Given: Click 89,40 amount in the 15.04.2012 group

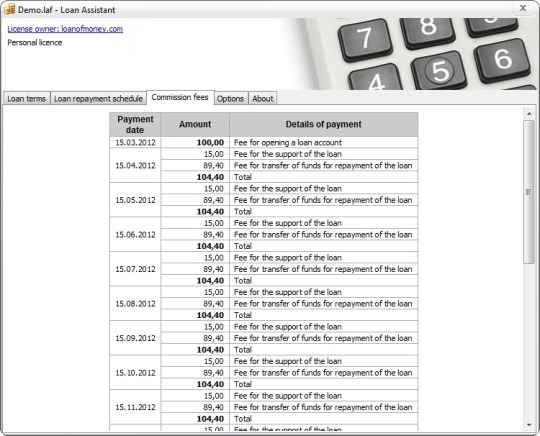Looking at the screenshot, I should [x=195, y=166].
